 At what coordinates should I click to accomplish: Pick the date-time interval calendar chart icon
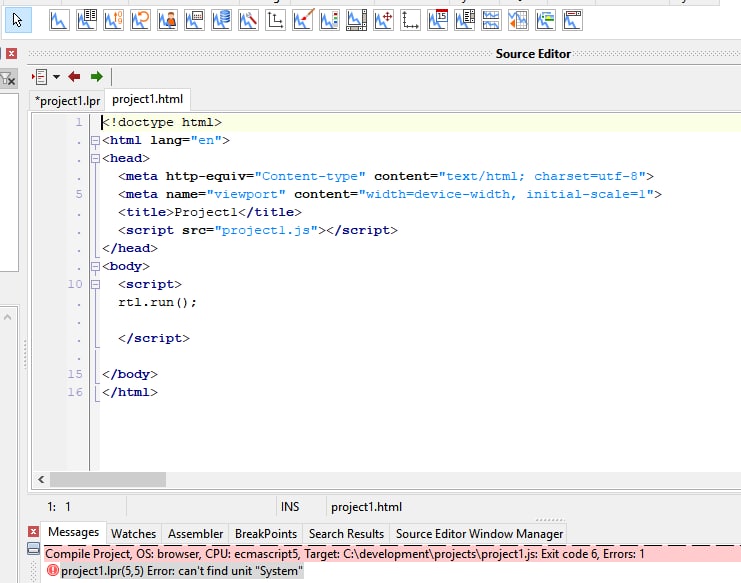[x=437, y=20]
